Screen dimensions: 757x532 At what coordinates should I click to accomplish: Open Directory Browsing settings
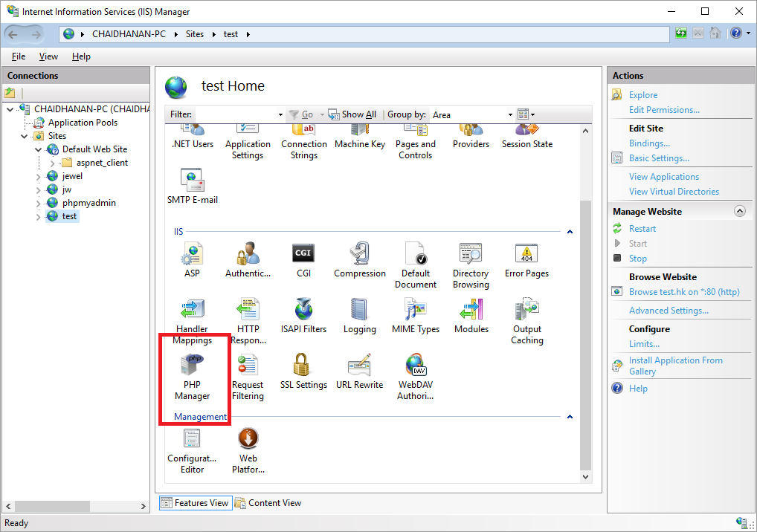[x=471, y=266]
